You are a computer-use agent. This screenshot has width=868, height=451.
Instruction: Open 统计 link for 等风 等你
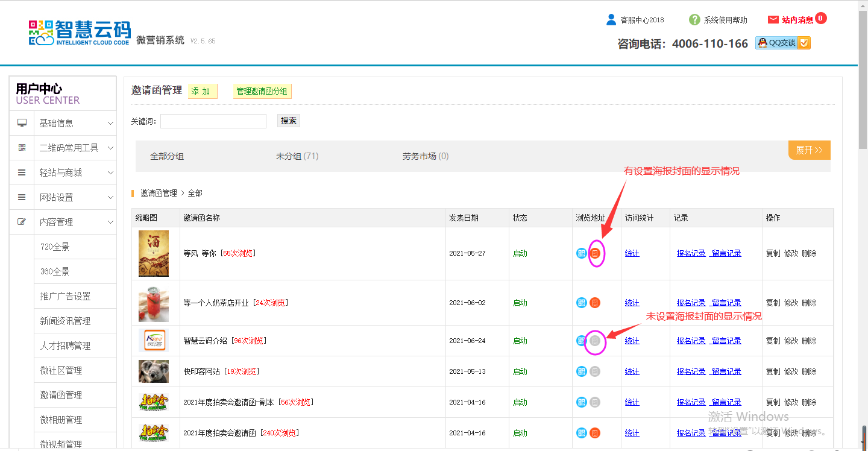click(x=632, y=253)
